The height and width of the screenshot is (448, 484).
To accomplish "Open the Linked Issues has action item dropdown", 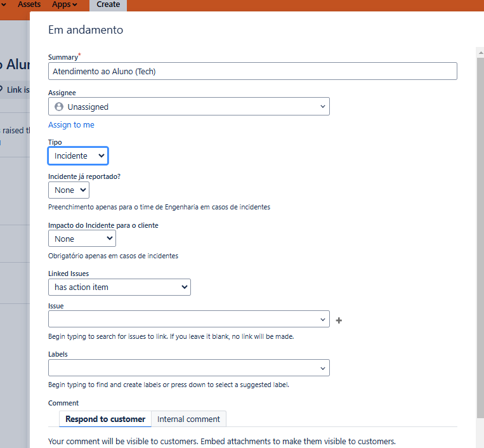I will tap(119, 287).
